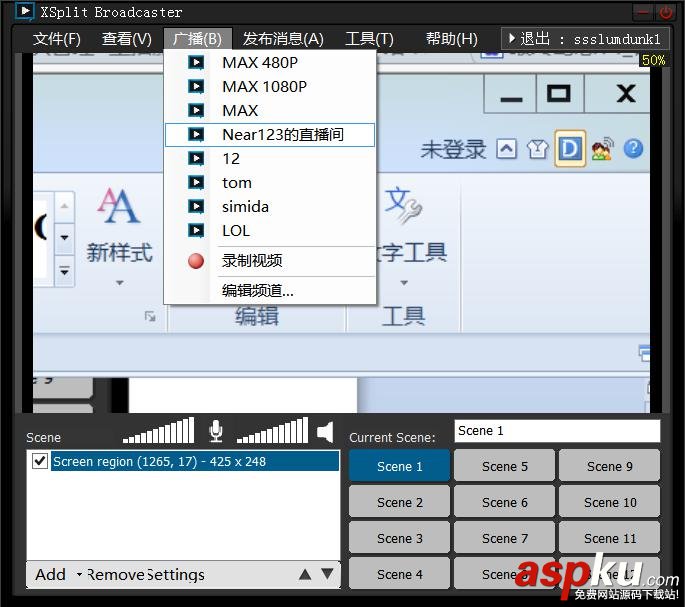Open 编辑频道... channel editor

[x=270, y=290]
